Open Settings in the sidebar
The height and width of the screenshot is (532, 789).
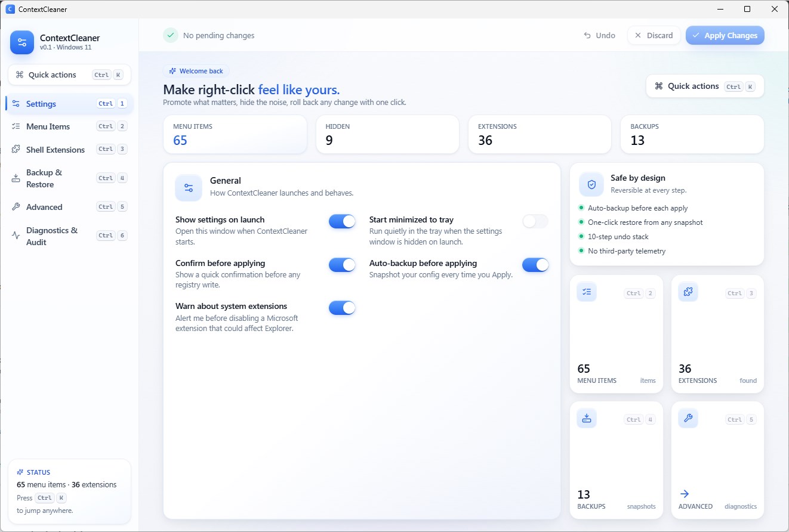(70, 104)
